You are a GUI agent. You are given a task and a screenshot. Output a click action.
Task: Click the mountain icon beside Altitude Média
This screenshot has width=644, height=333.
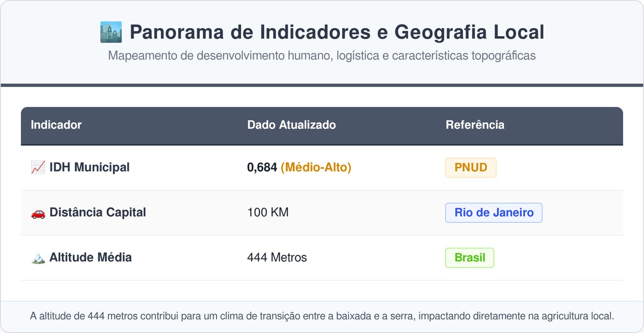pos(38,258)
